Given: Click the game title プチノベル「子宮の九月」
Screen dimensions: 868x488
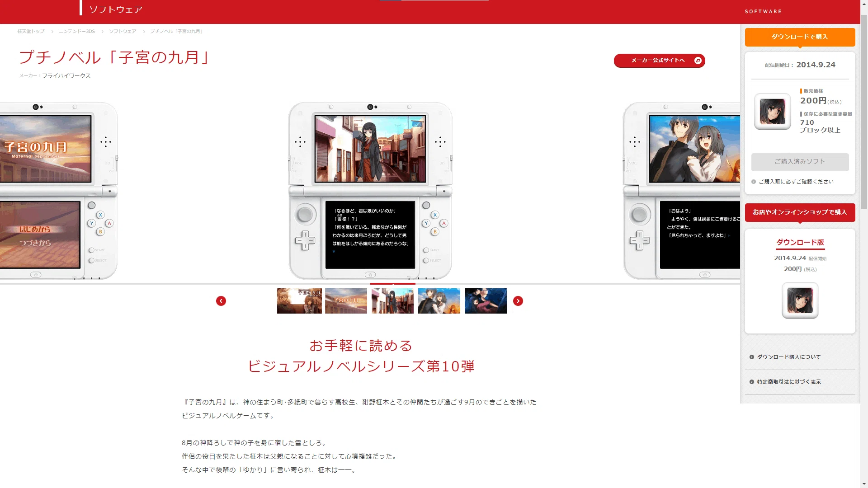Looking at the screenshot, I should point(115,57).
